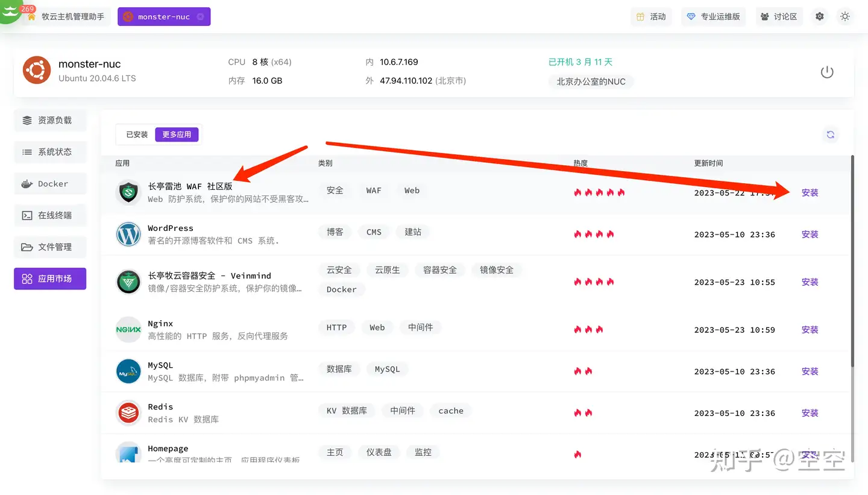Image resolution: width=868 pixels, height=495 pixels.
Task: Click the 专业运维版 button
Action: [714, 17]
